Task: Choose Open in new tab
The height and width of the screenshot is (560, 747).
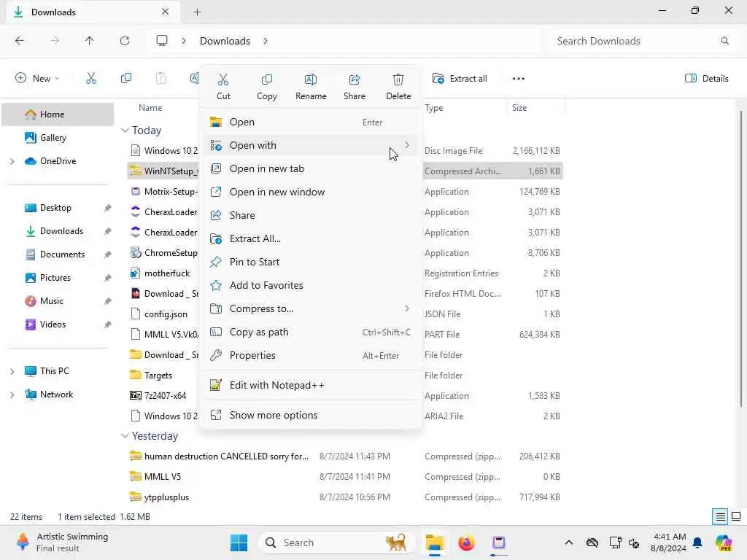Action: tap(312, 168)
